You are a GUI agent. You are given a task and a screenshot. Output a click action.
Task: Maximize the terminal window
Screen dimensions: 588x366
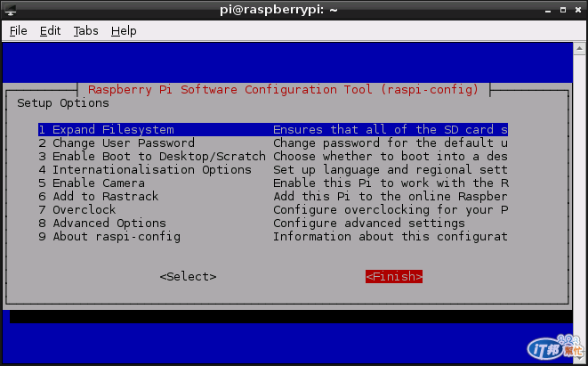pyautogui.click(x=563, y=10)
